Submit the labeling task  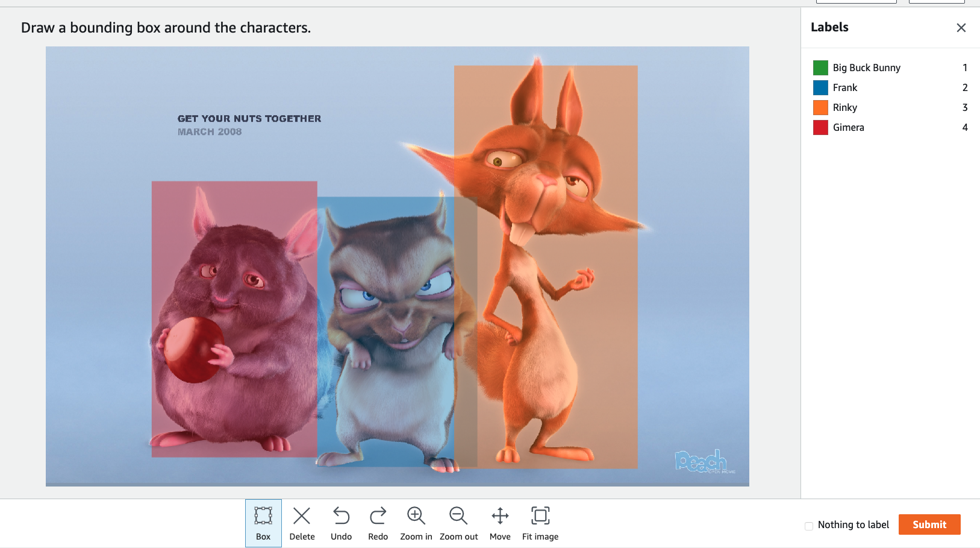(929, 524)
